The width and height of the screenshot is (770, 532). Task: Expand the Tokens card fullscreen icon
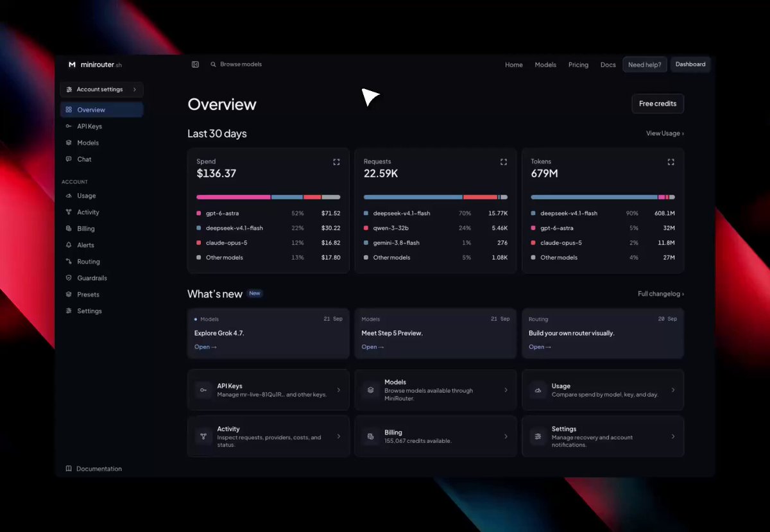click(x=671, y=162)
